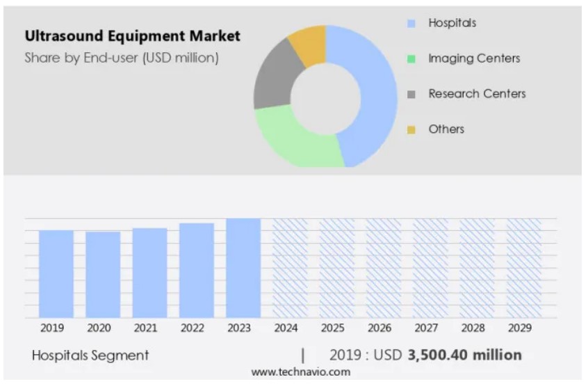Screen dimensions: 588x384
Task: Click the Hospitals Segment label
Action: 90,355
